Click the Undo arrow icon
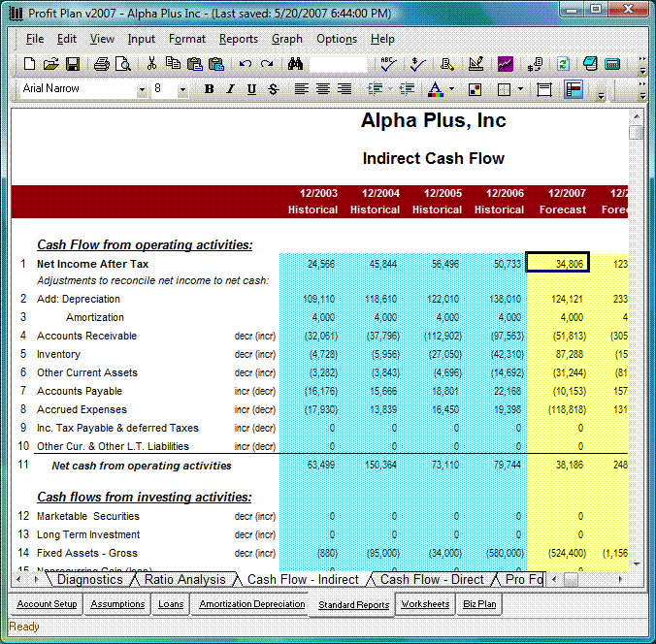 [246, 64]
